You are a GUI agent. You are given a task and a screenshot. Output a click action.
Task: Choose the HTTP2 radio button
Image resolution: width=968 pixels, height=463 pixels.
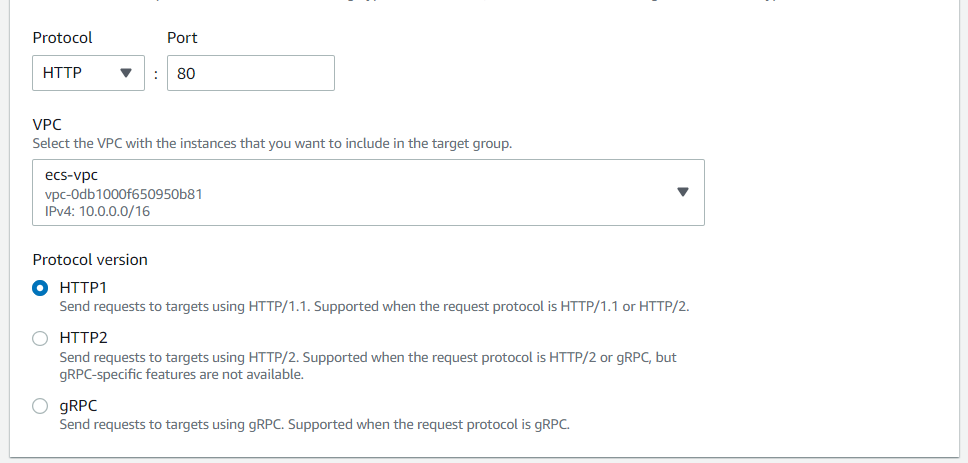pyautogui.click(x=40, y=338)
